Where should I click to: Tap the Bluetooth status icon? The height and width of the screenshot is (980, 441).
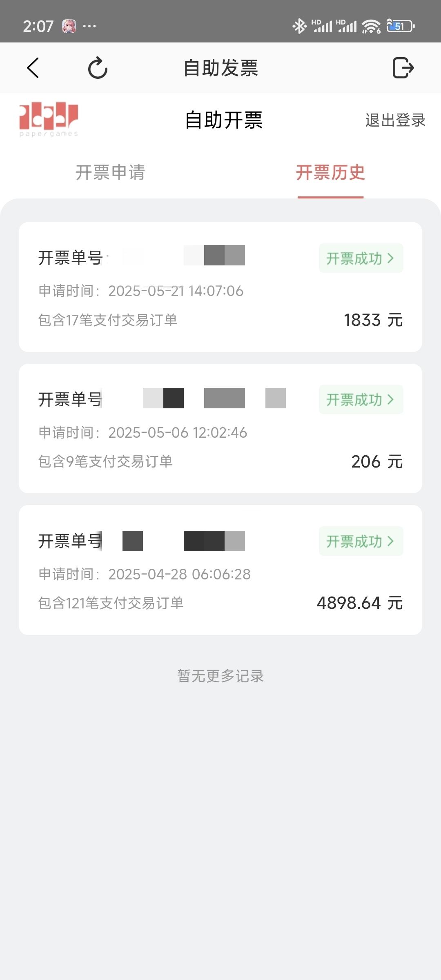tap(299, 26)
